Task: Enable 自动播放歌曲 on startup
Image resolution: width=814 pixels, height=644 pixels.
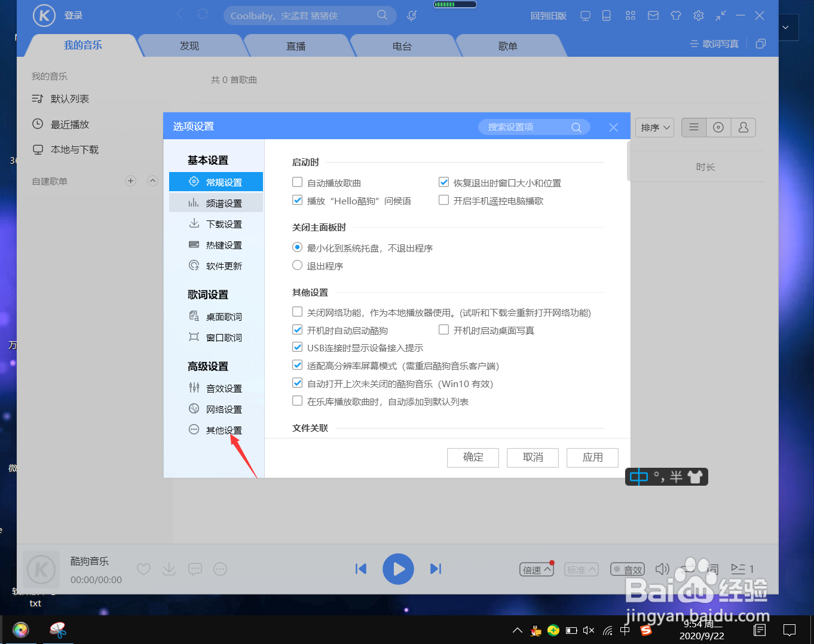Action: 297,182
